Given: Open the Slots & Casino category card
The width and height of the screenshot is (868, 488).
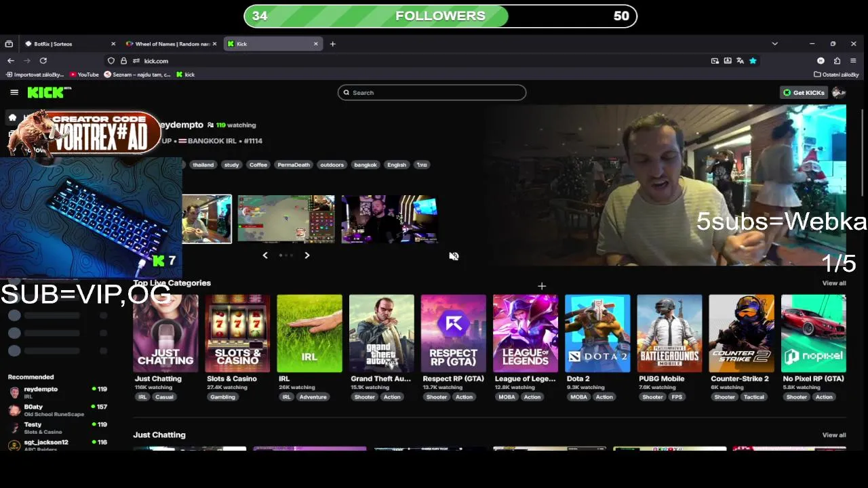Looking at the screenshot, I should [x=237, y=333].
